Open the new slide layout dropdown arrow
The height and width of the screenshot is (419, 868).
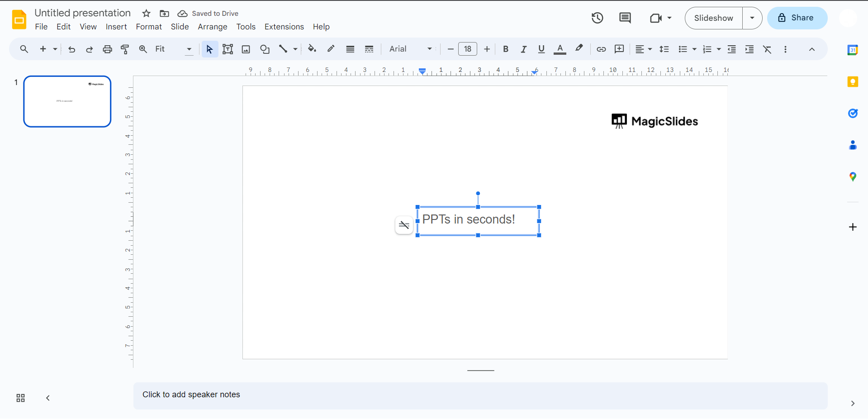(x=55, y=49)
